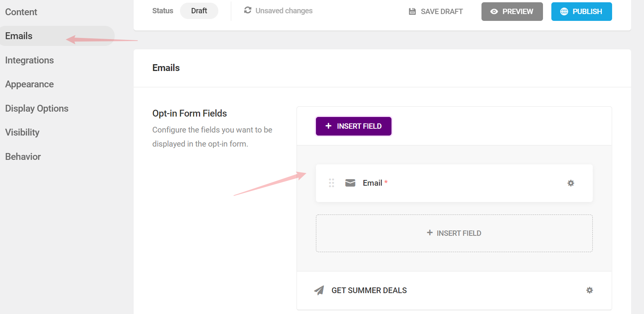Open the GET SUMMER DEALS button settings gear
This screenshot has width=644, height=314.
[589, 290]
